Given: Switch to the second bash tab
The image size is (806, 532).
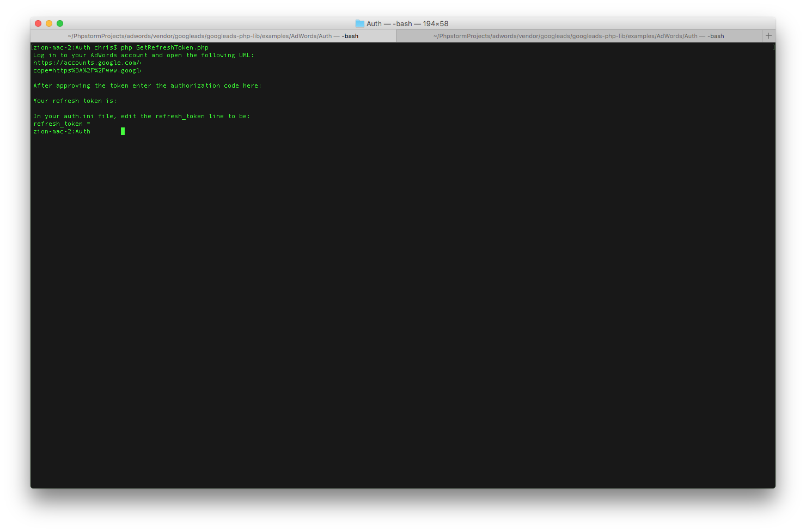Looking at the screenshot, I should click(x=579, y=36).
